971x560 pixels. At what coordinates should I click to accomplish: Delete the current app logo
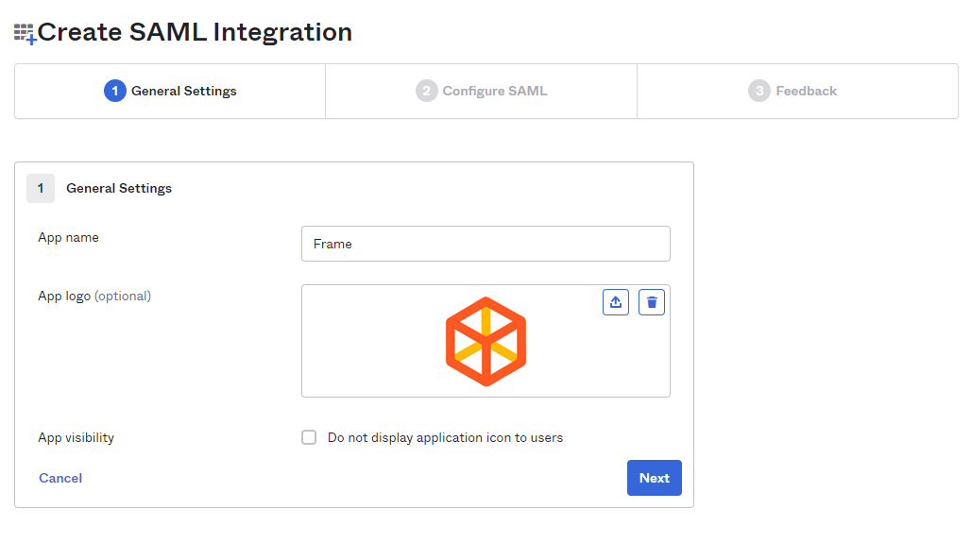pyautogui.click(x=651, y=301)
